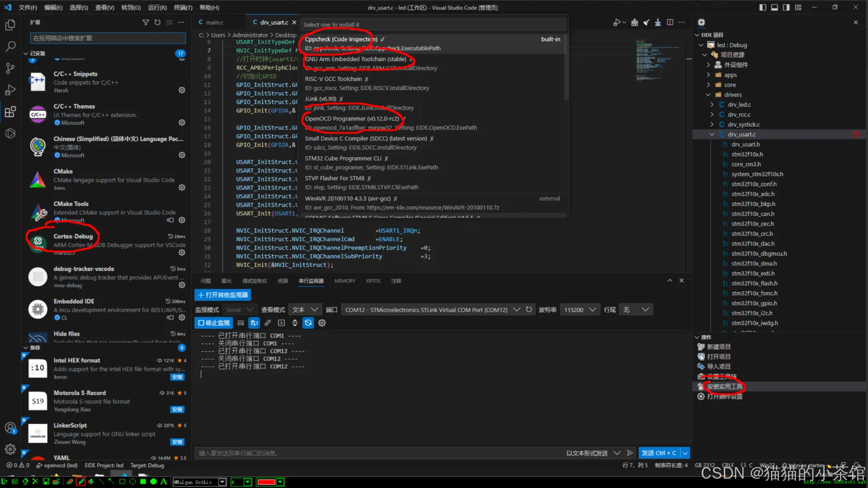Click the EIDE flash download icon
The height and width of the screenshot is (488, 868).
(658, 22)
